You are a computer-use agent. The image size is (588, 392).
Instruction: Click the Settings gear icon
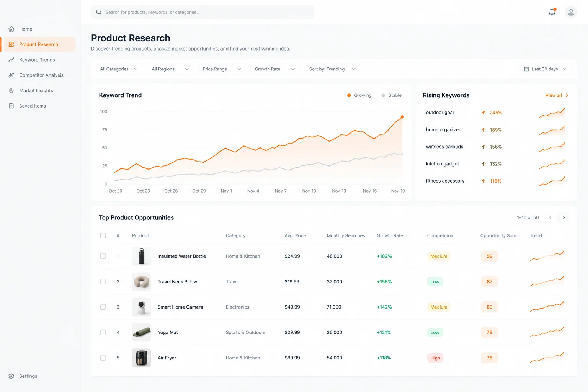tap(11, 376)
